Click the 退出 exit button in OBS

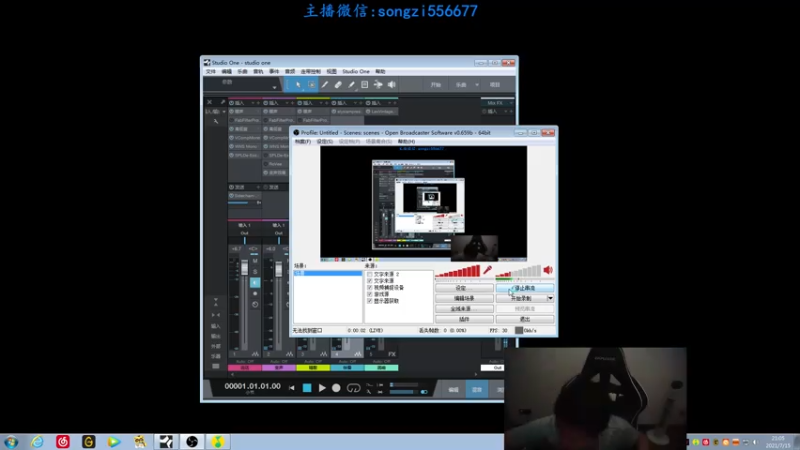tap(525, 319)
